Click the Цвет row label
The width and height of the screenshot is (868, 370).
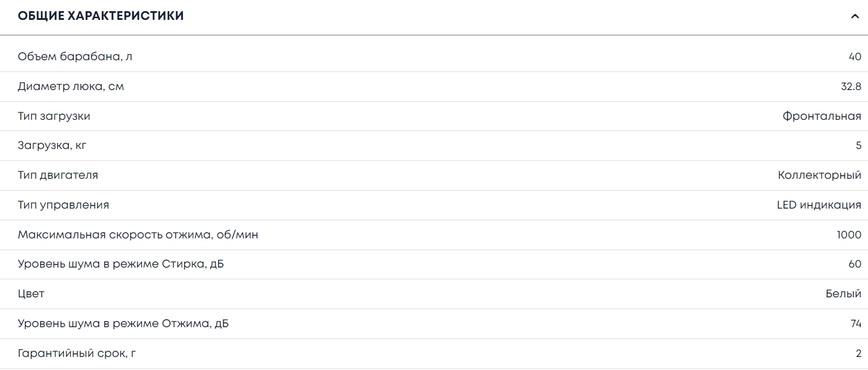point(31,294)
